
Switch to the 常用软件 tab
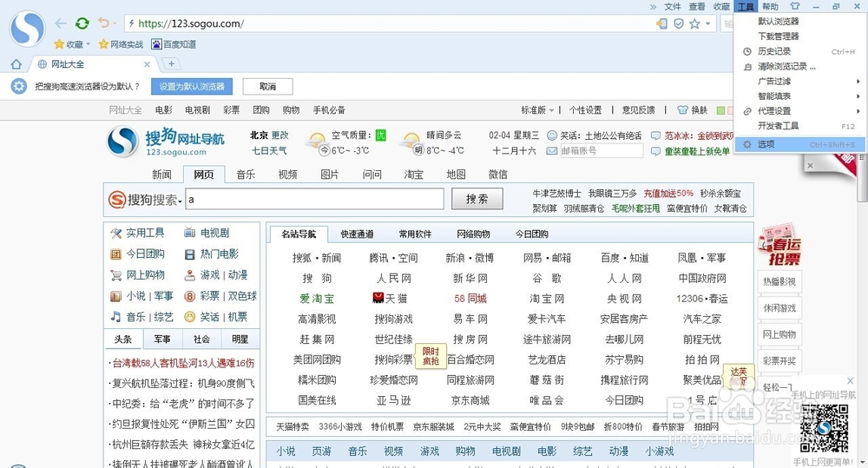(x=415, y=234)
